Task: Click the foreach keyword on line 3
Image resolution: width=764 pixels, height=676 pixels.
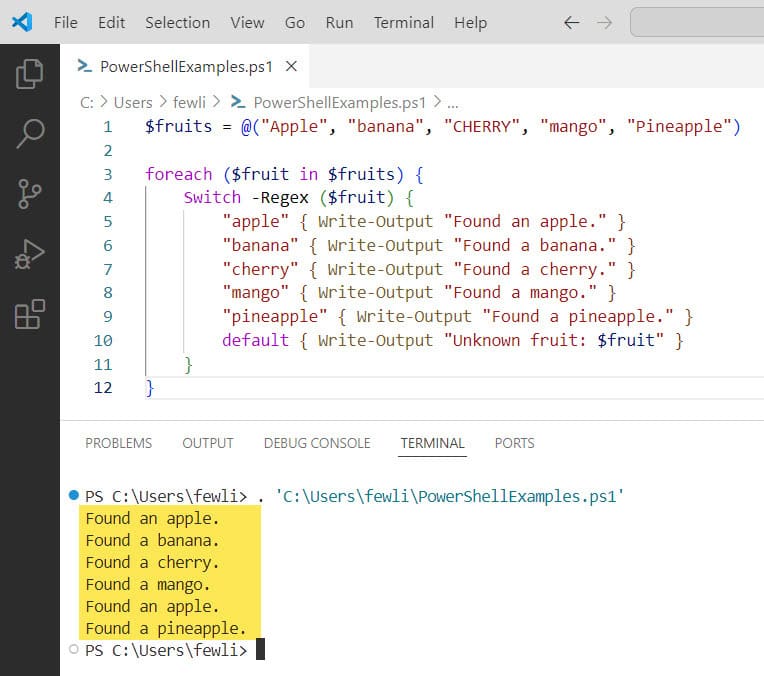Action: 178,174
